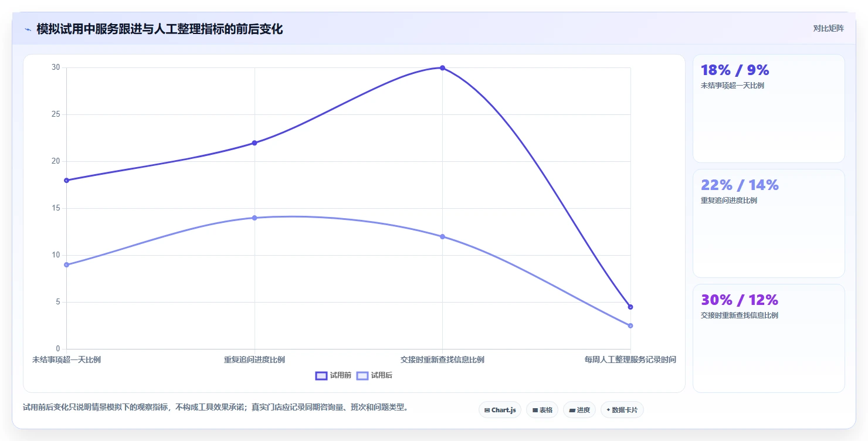Click the header icon before the chart title
The image size is (868, 441).
[28, 29]
